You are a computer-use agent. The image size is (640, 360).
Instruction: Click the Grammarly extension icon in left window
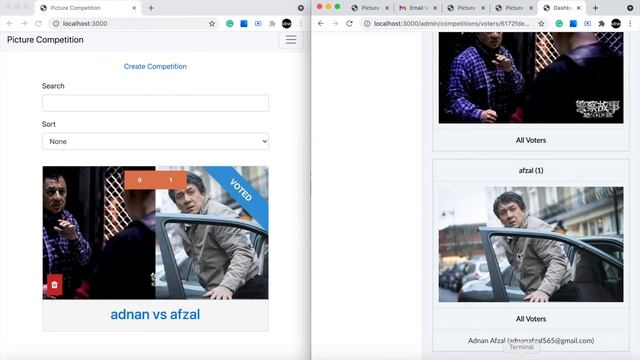pos(230,24)
